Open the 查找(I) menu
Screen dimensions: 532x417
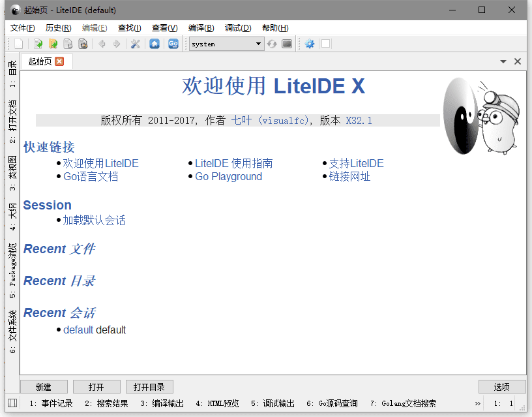click(129, 28)
